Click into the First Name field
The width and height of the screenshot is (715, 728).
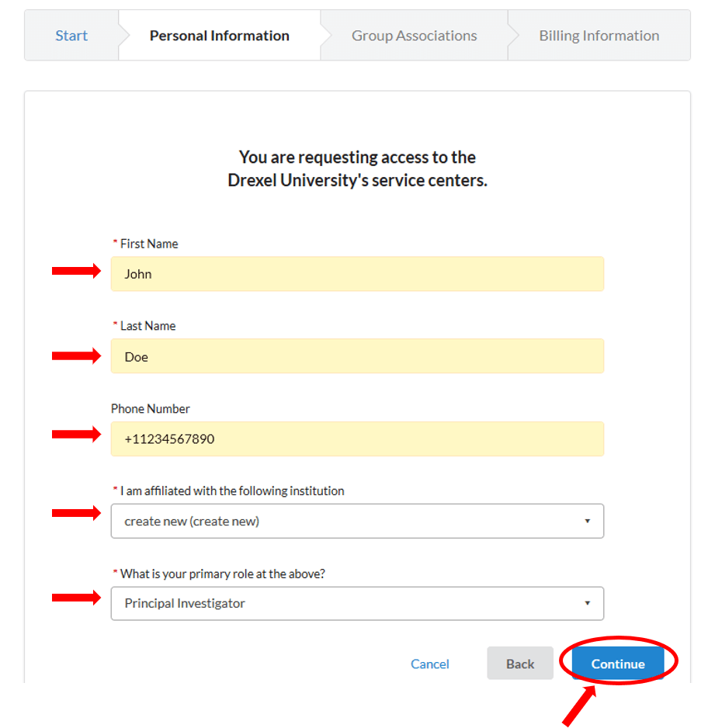(357, 274)
